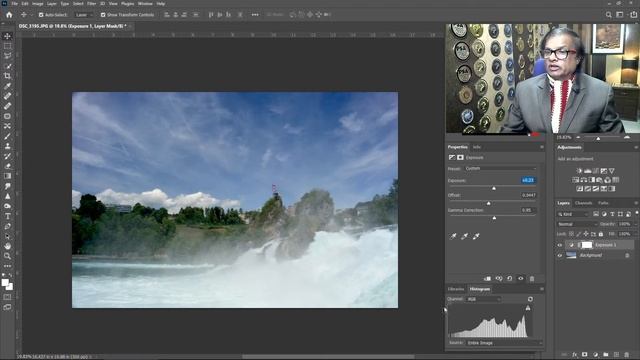Select the Rectangular Marquee tool
Screen dimensions: 640x360
tap(7, 46)
